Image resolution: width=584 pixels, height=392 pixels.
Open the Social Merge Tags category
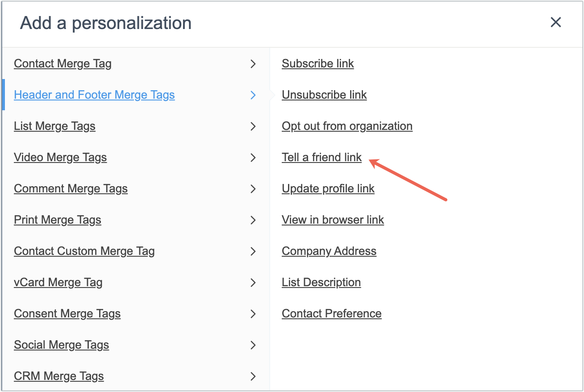pos(62,345)
